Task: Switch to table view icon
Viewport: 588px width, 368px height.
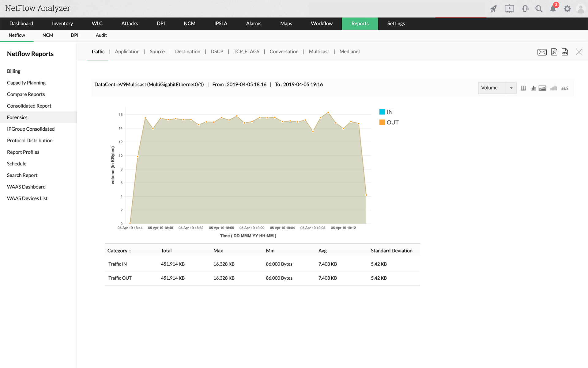Action: pos(523,88)
